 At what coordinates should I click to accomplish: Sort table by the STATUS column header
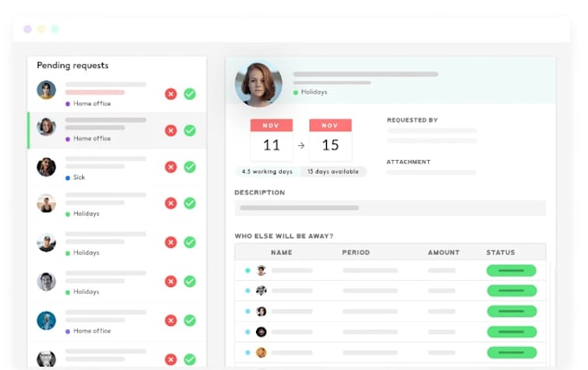501,252
